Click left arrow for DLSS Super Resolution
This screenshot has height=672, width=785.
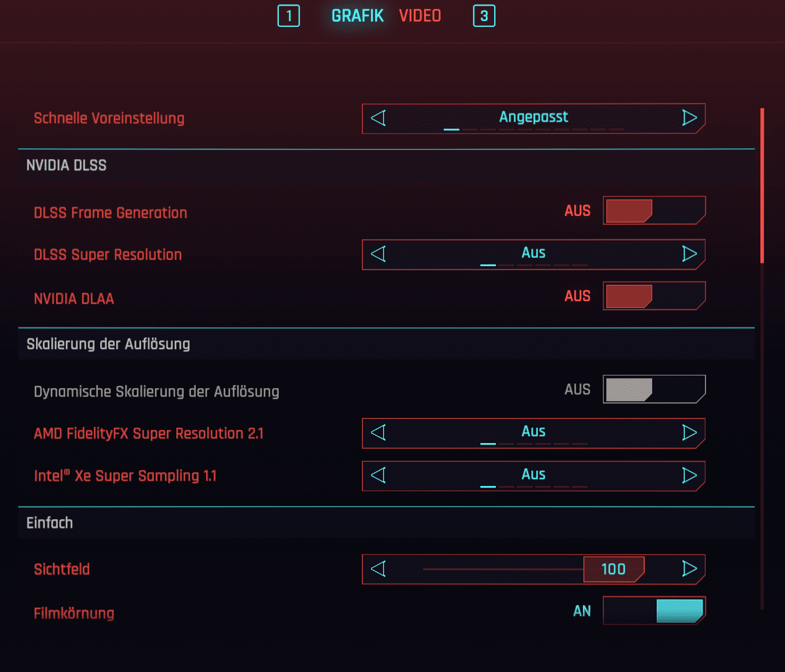coord(378,254)
